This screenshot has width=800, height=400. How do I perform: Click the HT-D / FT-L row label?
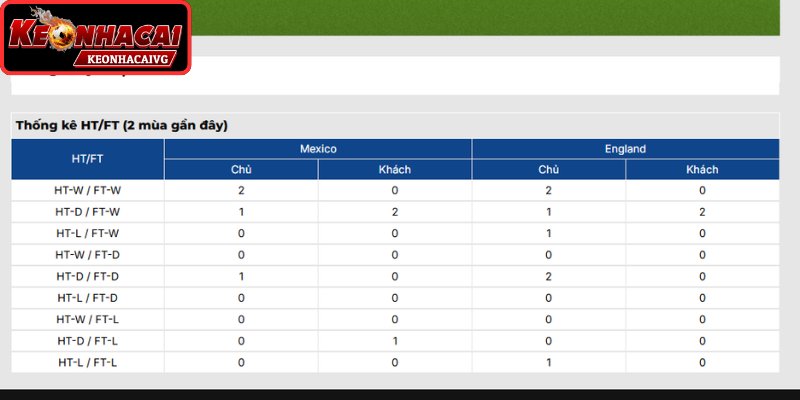click(x=87, y=341)
